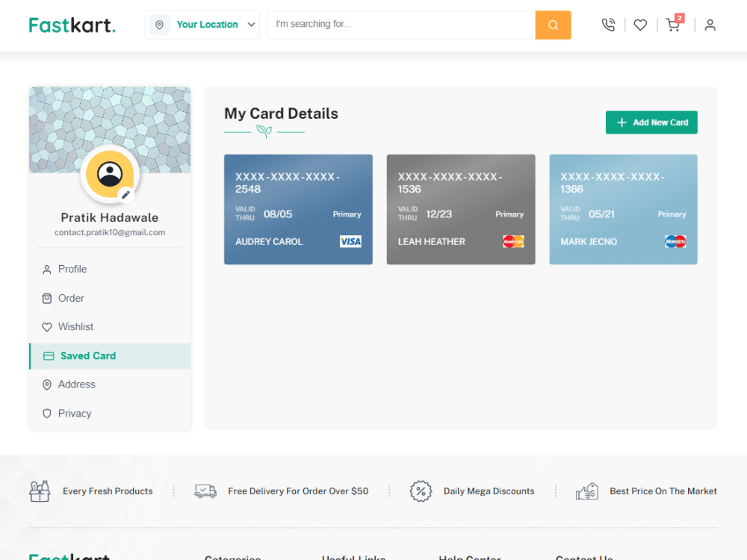Click the MasterCard logo on Leah Heather card

click(513, 241)
